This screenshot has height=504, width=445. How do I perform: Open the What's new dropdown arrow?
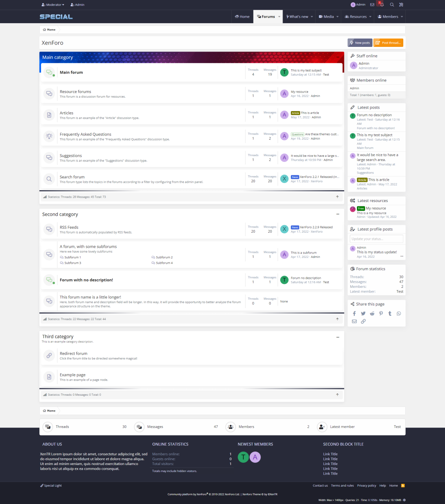[x=312, y=17]
